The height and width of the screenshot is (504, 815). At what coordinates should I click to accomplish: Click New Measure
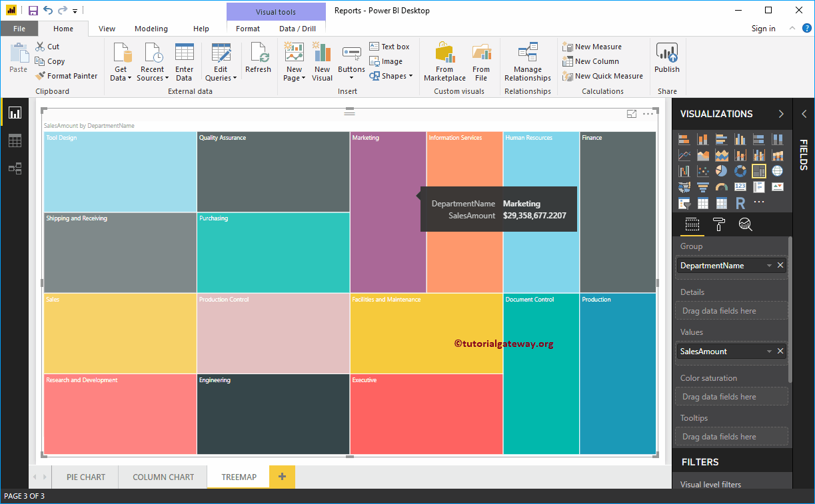tap(592, 47)
